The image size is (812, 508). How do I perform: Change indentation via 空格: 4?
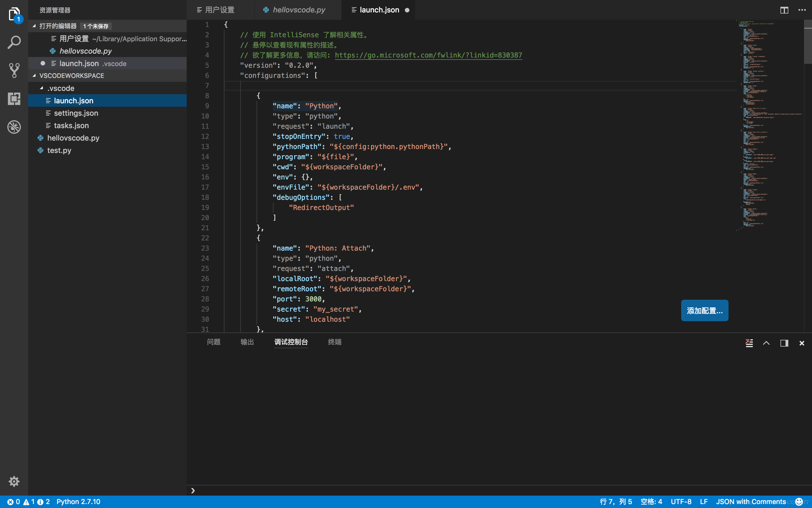tap(651, 502)
